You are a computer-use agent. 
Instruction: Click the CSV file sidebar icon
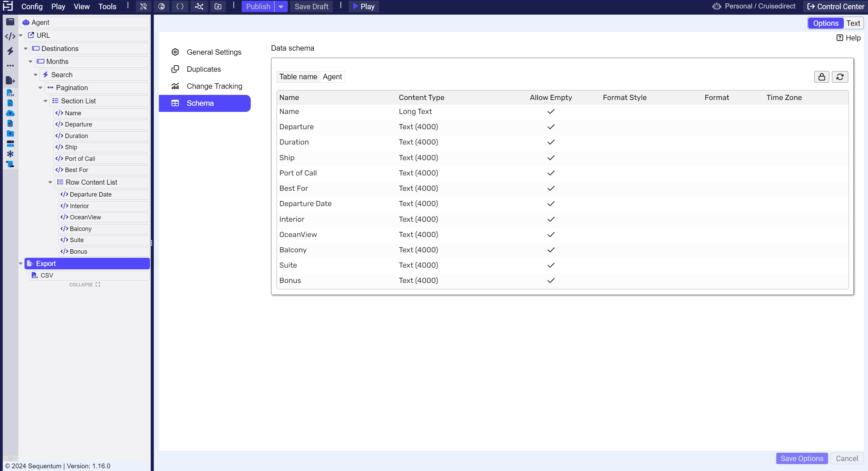pos(10,93)
